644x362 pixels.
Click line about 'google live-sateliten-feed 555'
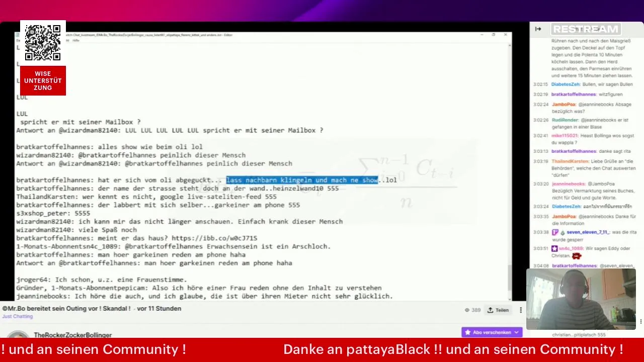pyautogui.click(x=146, y=197)
